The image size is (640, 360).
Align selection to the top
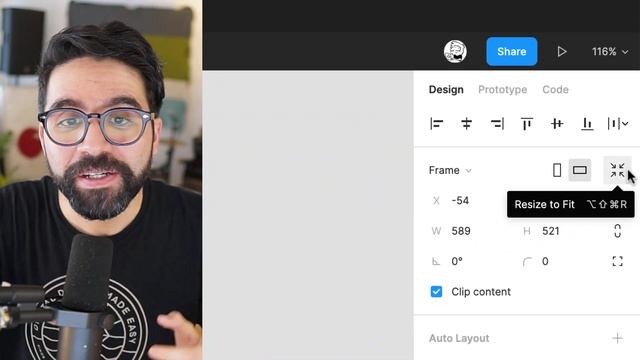coord(527,123)
